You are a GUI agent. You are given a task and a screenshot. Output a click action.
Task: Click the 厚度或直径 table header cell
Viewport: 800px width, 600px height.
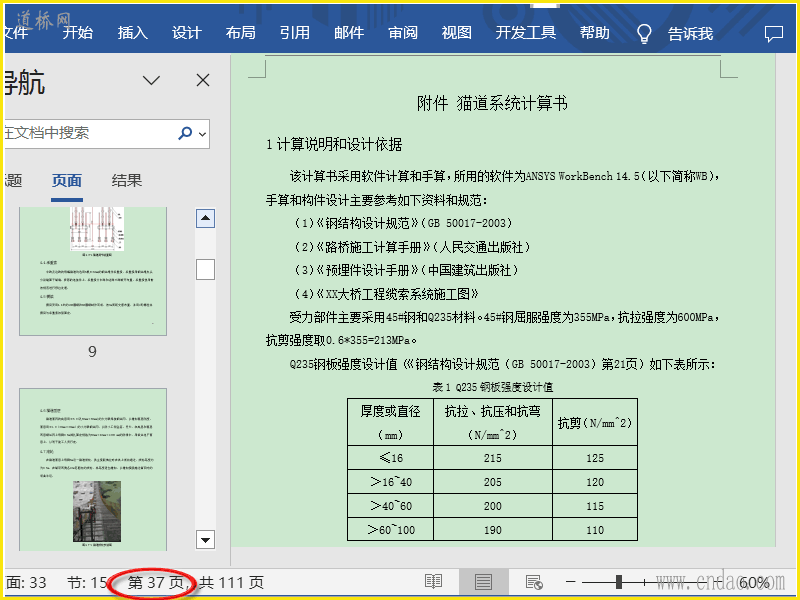pyautogui.click(x=390, y=422)
